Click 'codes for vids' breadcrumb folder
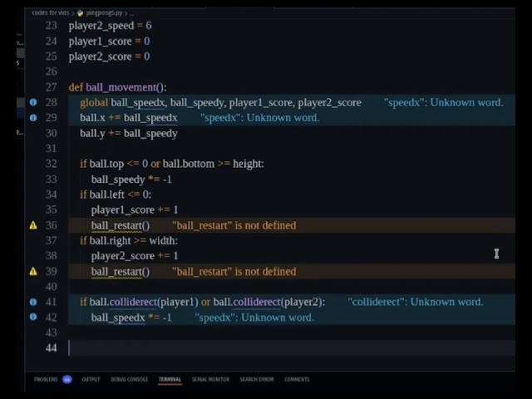Screen dimensions: 532x399 [51, 13]
